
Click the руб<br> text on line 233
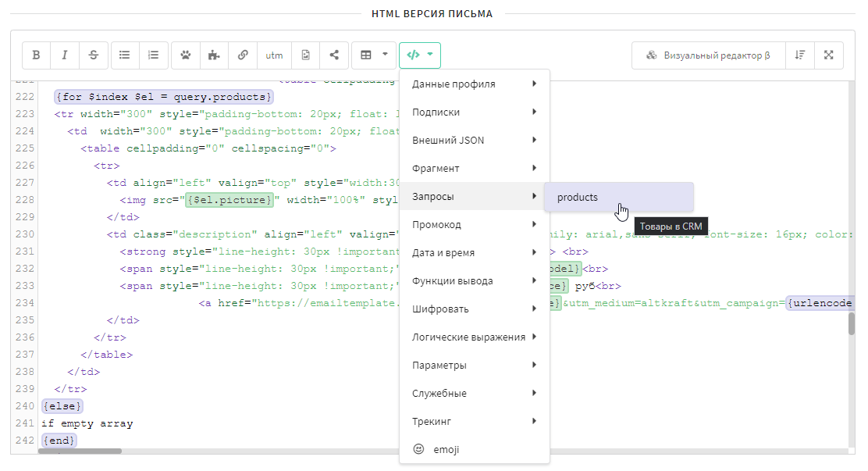click(x=598, y=286)
